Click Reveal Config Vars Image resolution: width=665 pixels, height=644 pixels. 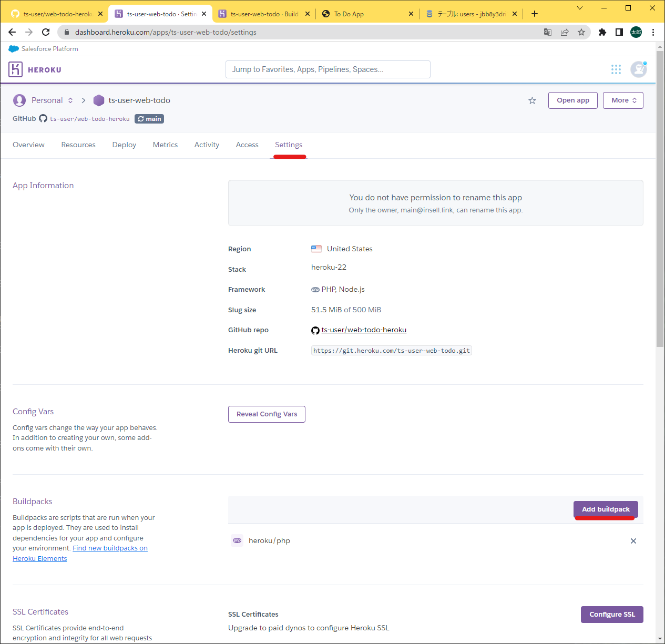(267, 414)
